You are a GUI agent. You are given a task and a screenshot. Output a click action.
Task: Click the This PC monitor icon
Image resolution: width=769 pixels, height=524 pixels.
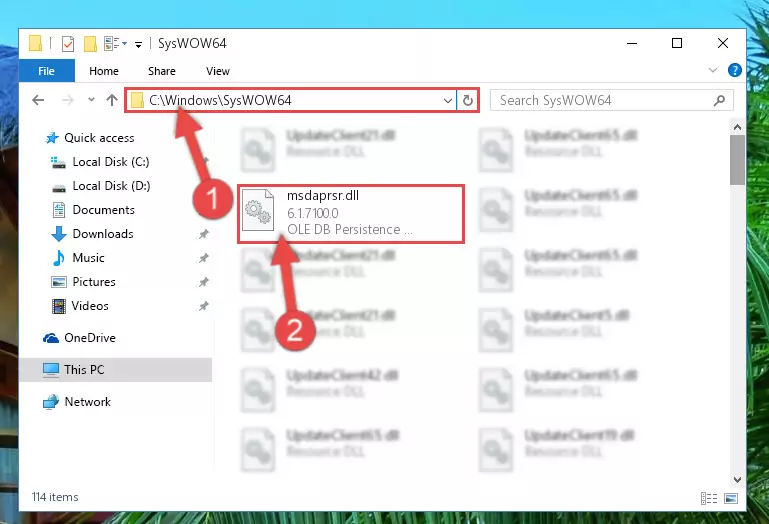coord(51,370)
